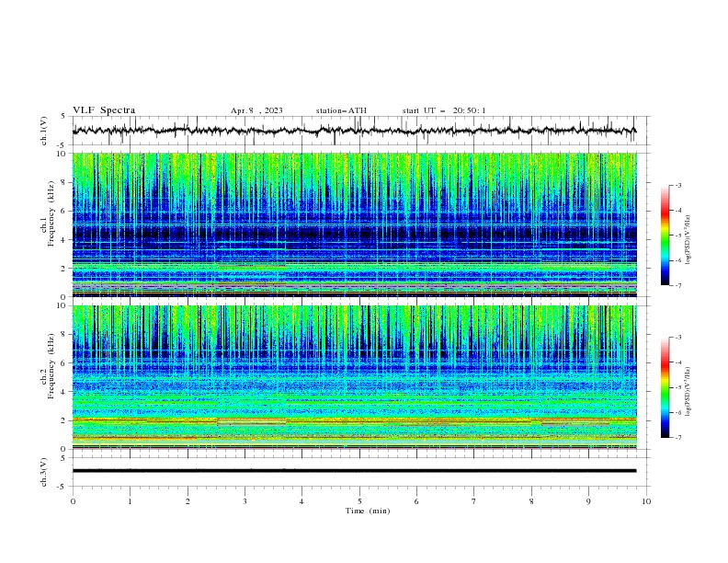This screenshot has width=728, height=563.
Task: Click the "-7" tick on ch.2 color bar
Action: (677, 438)
